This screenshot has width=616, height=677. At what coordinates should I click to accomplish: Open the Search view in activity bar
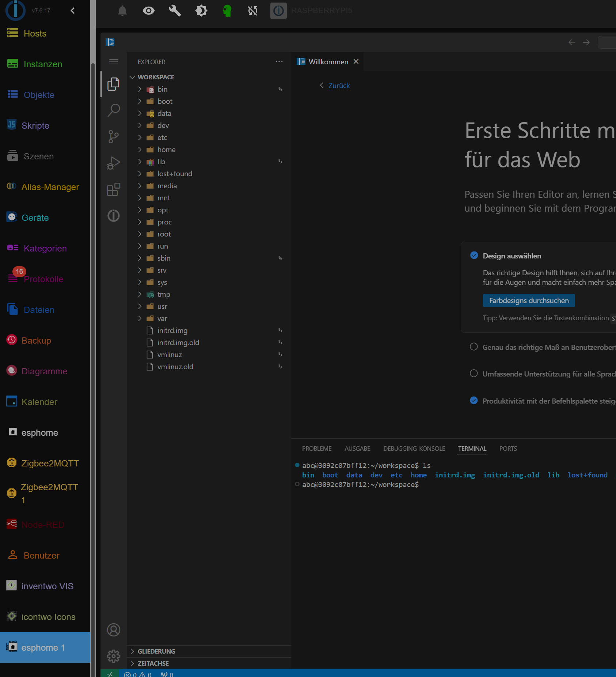(114, 110)
